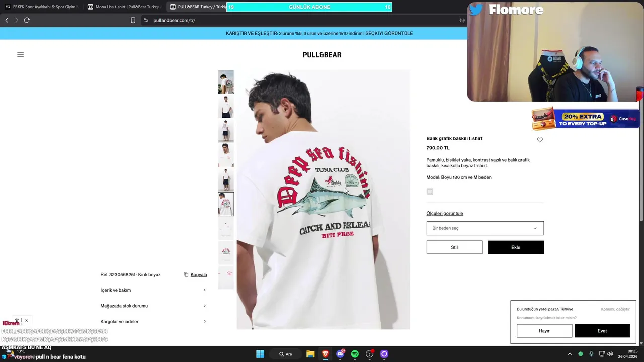This screenshot has width=644, height=362.
Task: Select the off-white color swatch
Action: pos(430,192)
